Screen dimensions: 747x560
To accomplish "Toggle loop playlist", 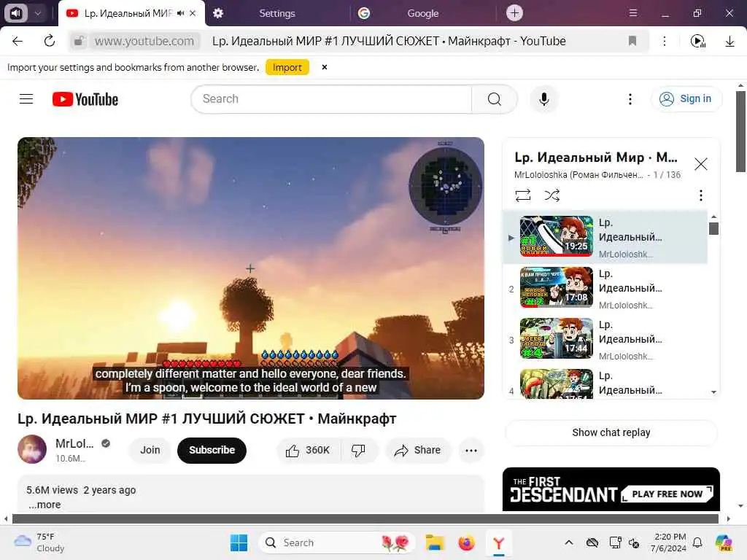I will click(x=522, y=195).
